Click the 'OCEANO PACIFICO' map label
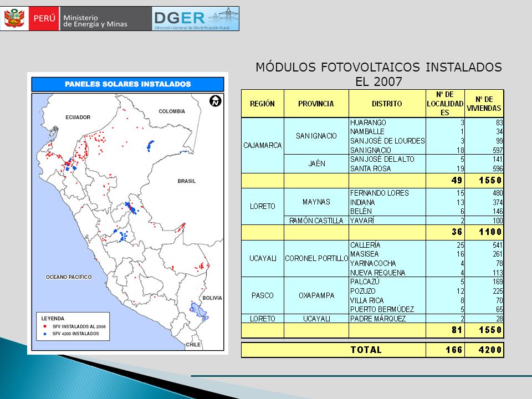The height and width of the screenshot is (399, 532). [x=69, y=277]
